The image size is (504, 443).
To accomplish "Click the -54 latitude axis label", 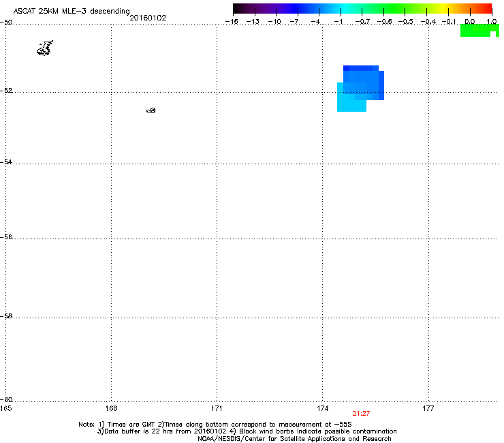I will click(x=6, y=162).
